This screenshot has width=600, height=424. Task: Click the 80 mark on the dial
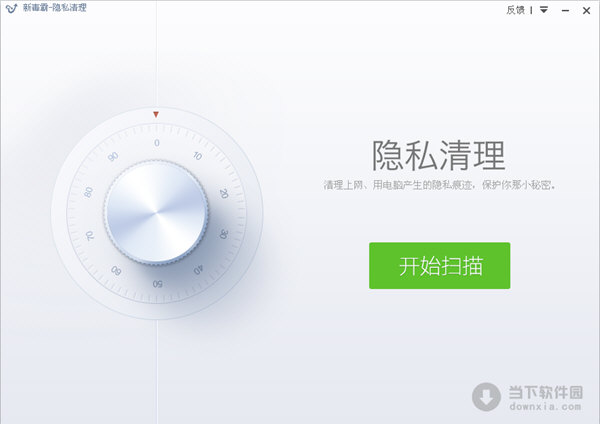click(x=88, y=192)
